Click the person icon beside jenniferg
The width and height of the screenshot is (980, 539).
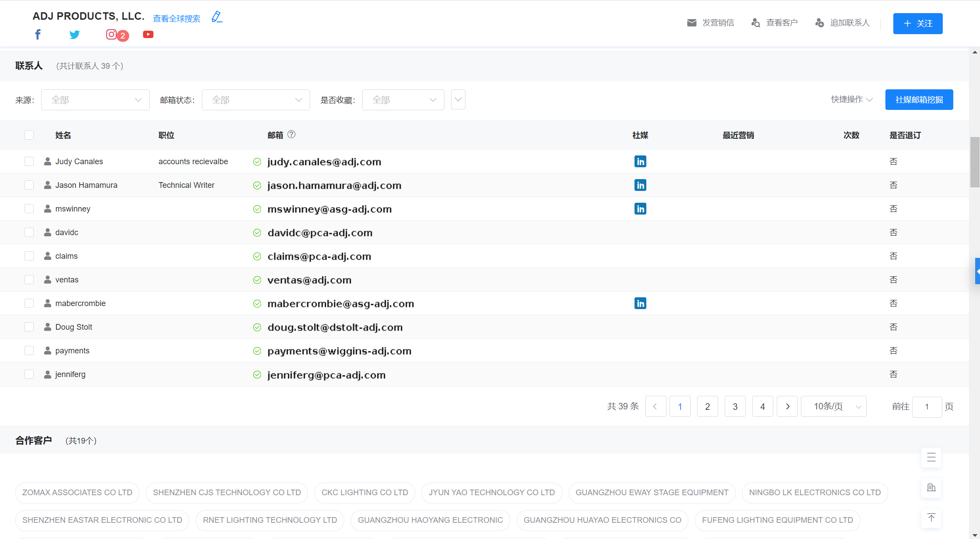[48, 374]
